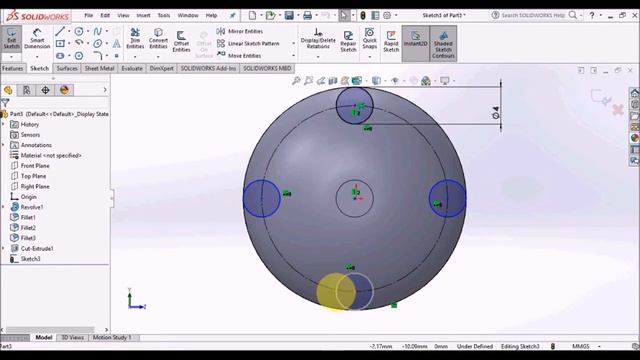The image size is (640, 360).
Task: Click the Print icon
Action: click(x=307, y=16)
